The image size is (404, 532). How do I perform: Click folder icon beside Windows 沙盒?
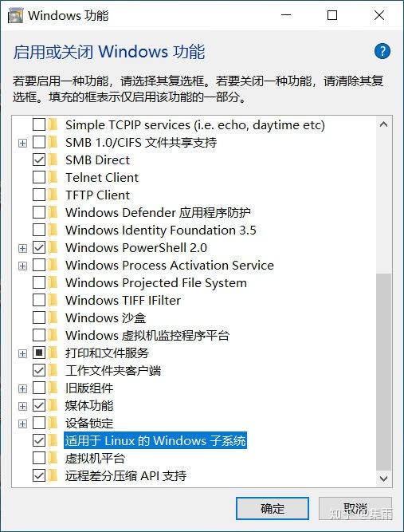[53, 317]
